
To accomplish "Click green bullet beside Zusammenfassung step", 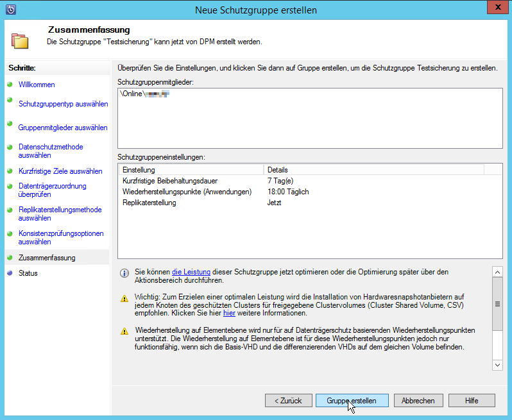I will click(x=10, y=258).
